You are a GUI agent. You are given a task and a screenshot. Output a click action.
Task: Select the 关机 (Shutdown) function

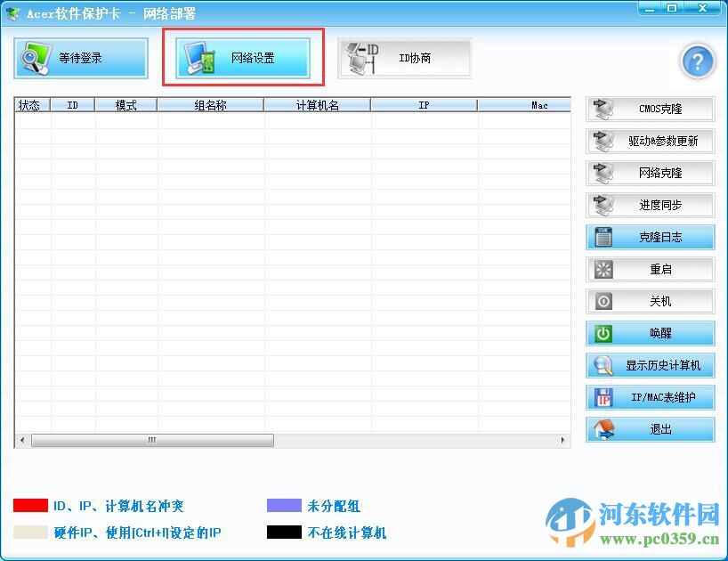click(649, 301)
